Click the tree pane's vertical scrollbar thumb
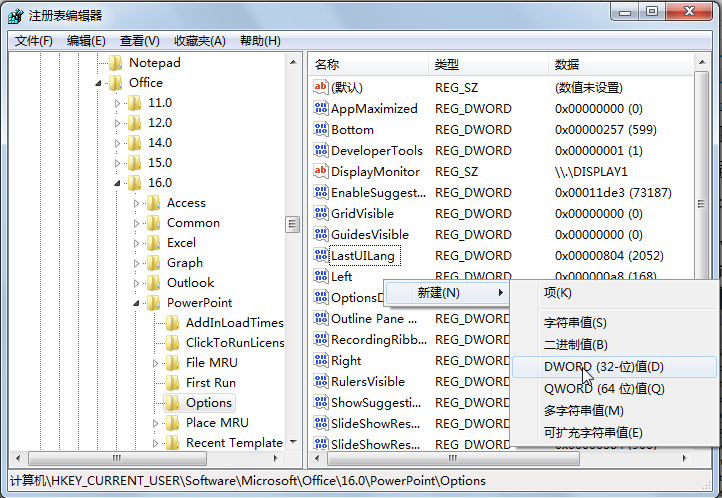This screenshot has width=722, height=498. pyautogui.click(x=292, y=225)
